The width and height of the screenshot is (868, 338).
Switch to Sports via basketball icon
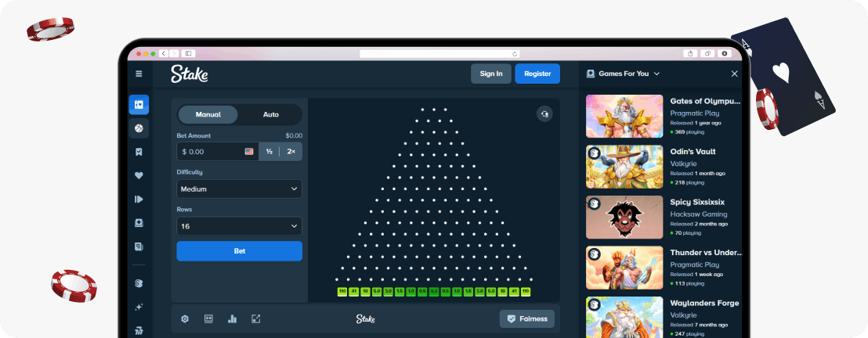(139, 128)
